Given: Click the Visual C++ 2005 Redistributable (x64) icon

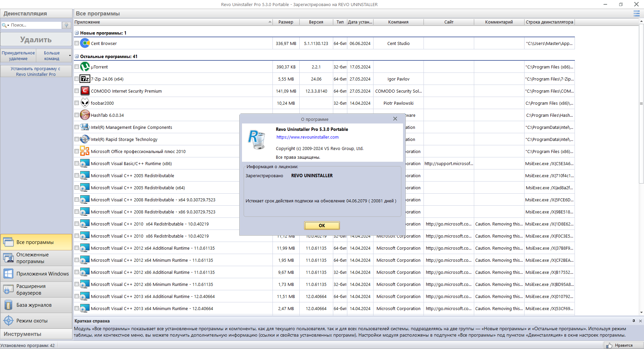Looking at the screenshot, I should (85, 188).
